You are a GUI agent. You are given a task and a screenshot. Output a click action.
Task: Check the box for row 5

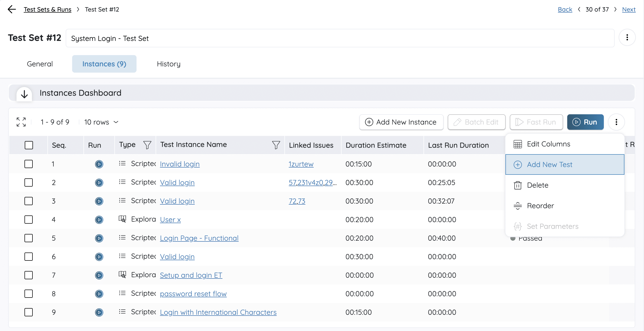pos(29,238)
